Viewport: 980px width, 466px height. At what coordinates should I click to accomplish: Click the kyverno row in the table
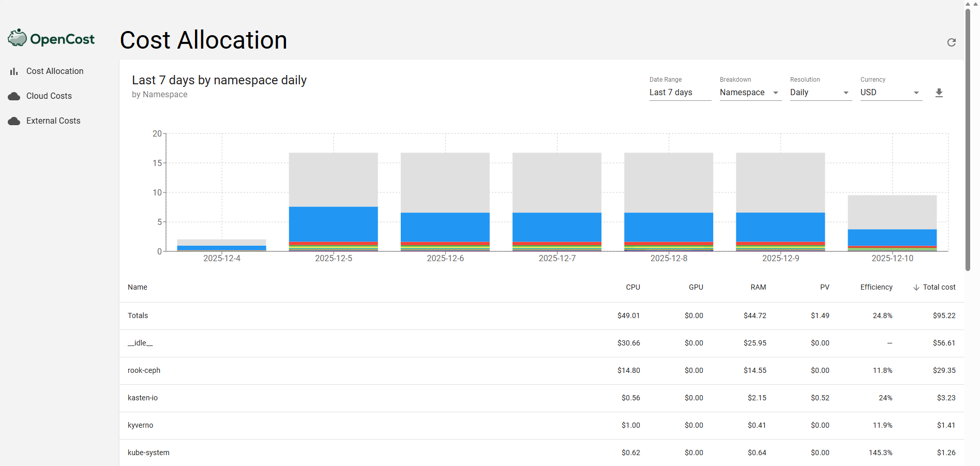(x=140, y=425)
